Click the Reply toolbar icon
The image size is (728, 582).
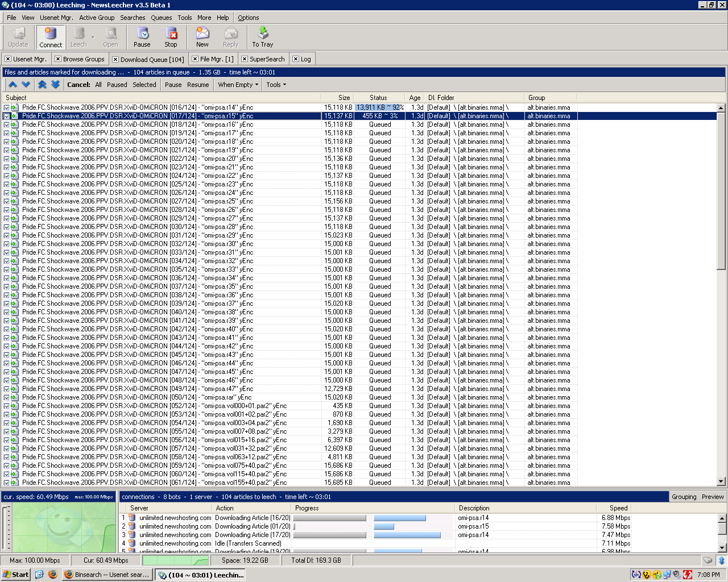231,38
